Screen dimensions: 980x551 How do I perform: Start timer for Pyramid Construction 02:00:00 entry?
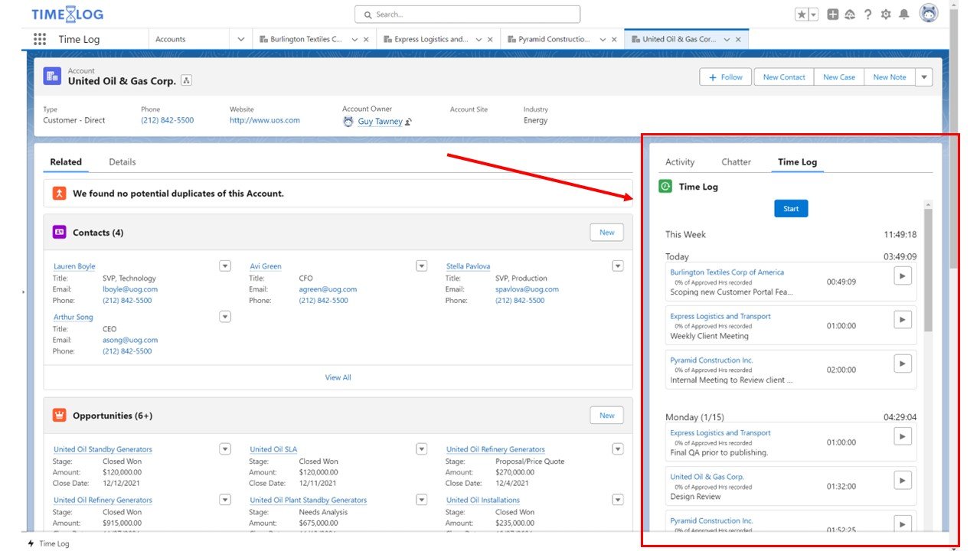903,364
